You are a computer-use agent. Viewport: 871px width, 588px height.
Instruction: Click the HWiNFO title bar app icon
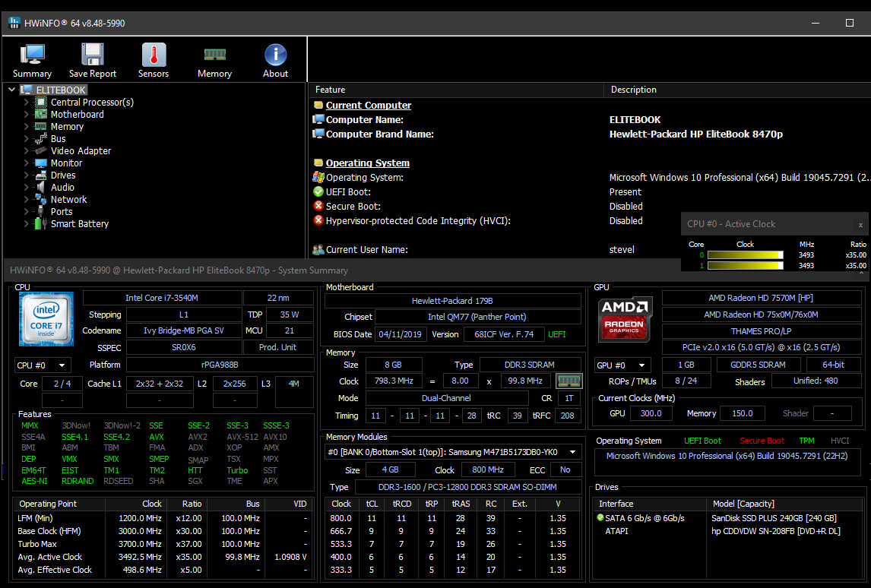coord(14,23)
